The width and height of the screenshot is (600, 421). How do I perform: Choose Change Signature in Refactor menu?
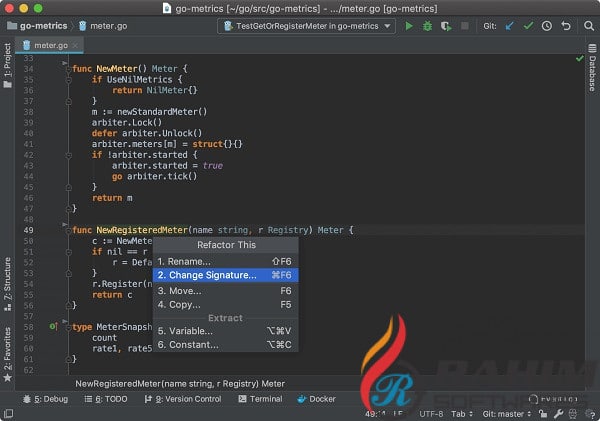(x=224, y=275)
